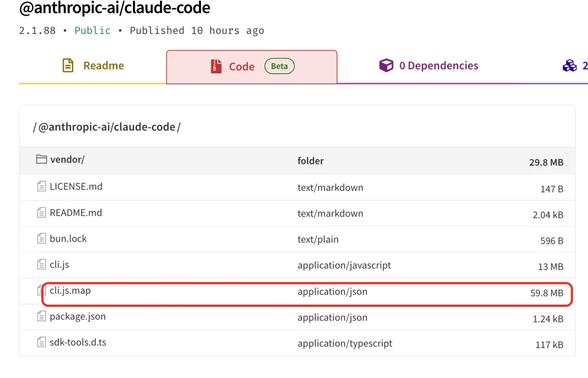Click the file icon beside package.json
The image size is (588, 378).
(x=42, y=317)
